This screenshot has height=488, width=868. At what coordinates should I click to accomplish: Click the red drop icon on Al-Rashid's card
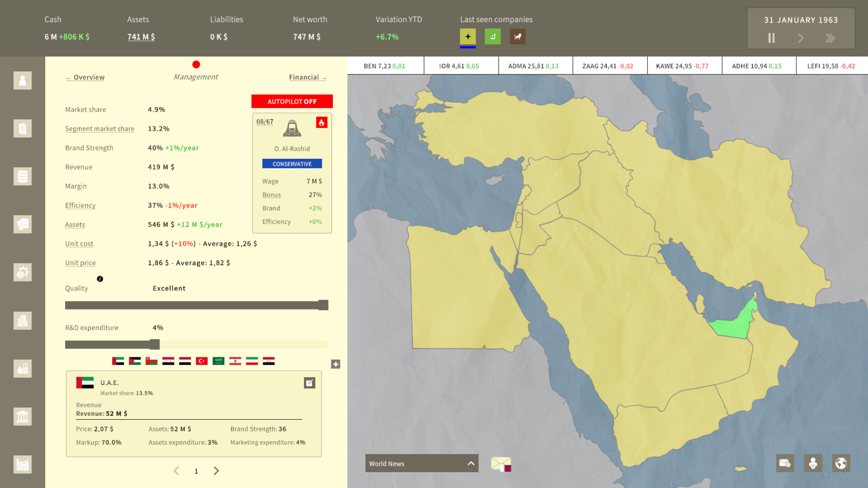tap(321, 122)
